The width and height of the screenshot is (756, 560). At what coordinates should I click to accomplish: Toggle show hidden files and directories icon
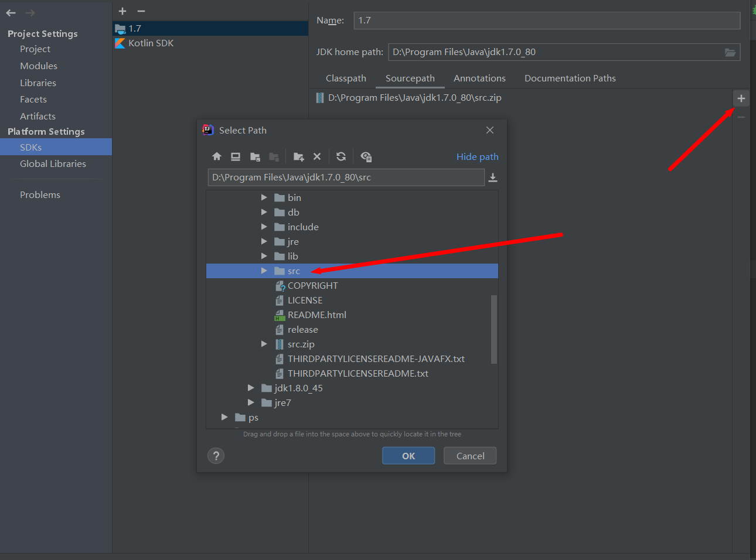[x=366, y=156]
